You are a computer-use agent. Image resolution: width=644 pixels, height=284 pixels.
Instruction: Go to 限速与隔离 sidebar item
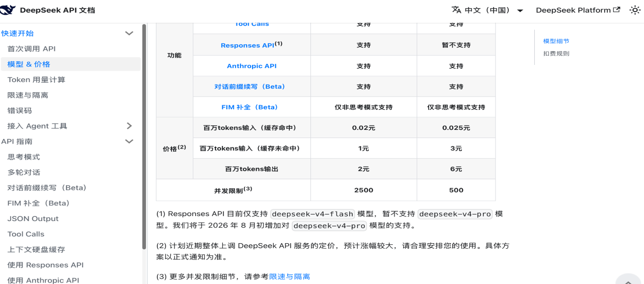(28, 95)
